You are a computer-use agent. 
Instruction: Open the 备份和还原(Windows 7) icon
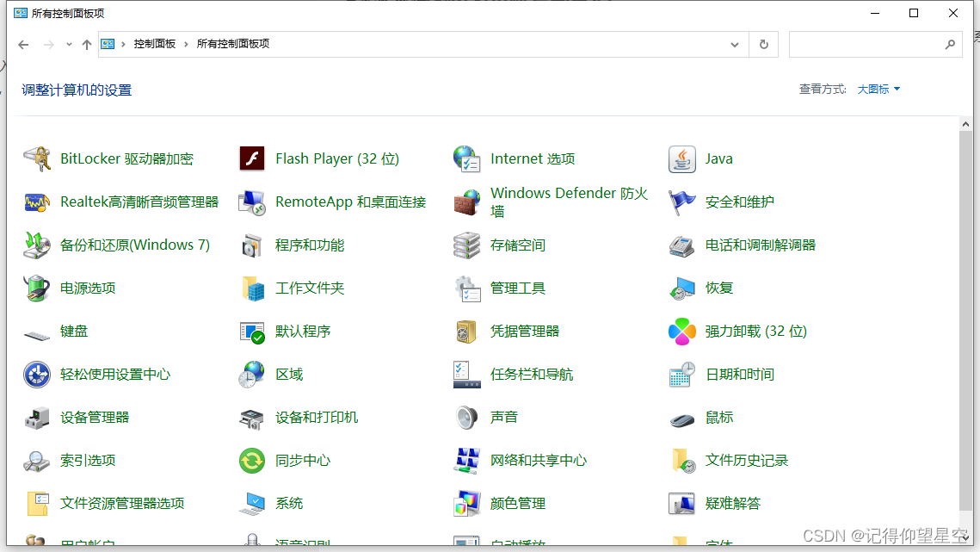coord(37,245)
